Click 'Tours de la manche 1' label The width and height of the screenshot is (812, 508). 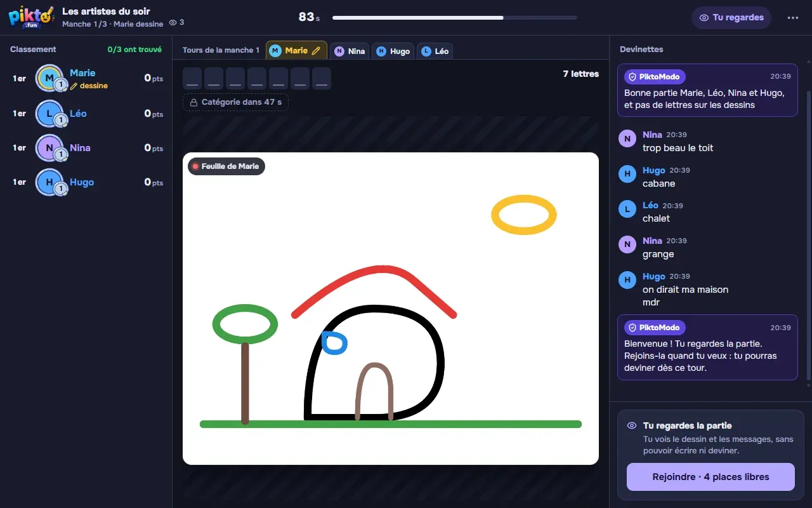[221, 50]
